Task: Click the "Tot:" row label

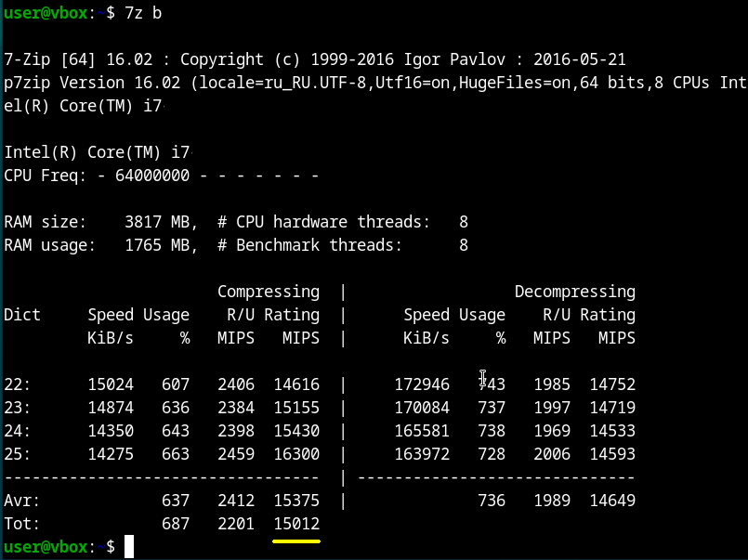Action: tap(22, 525)
